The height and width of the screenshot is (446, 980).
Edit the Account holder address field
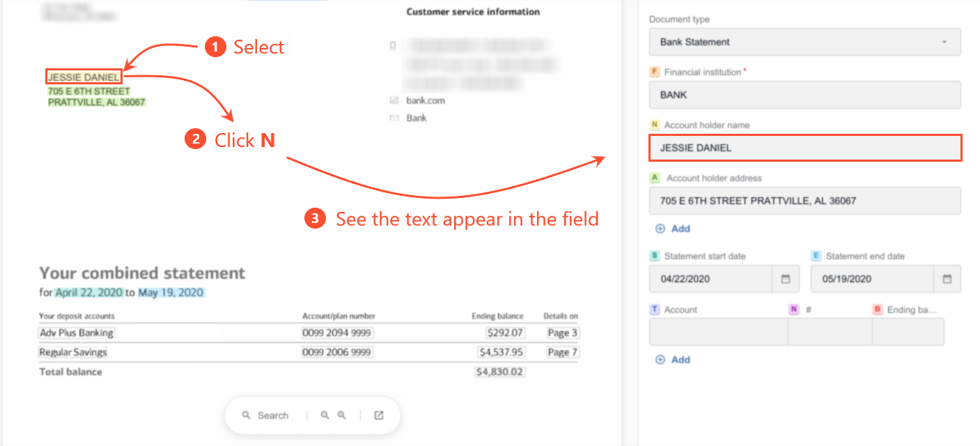[805, 201]
